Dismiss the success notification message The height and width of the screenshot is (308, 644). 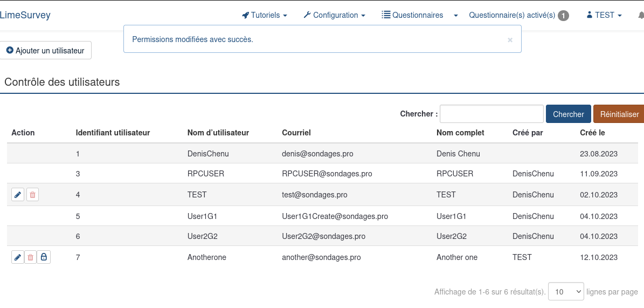[510, 39]
